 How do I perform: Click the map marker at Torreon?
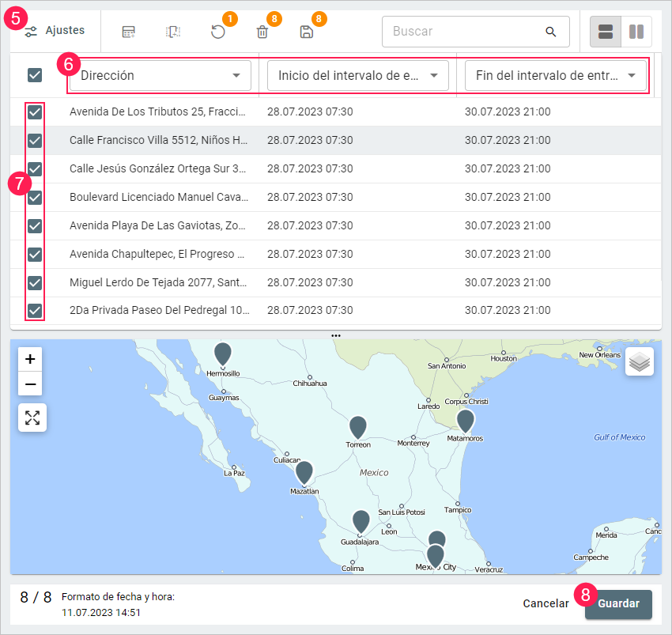pyautogui.click(x=358, y=426)
